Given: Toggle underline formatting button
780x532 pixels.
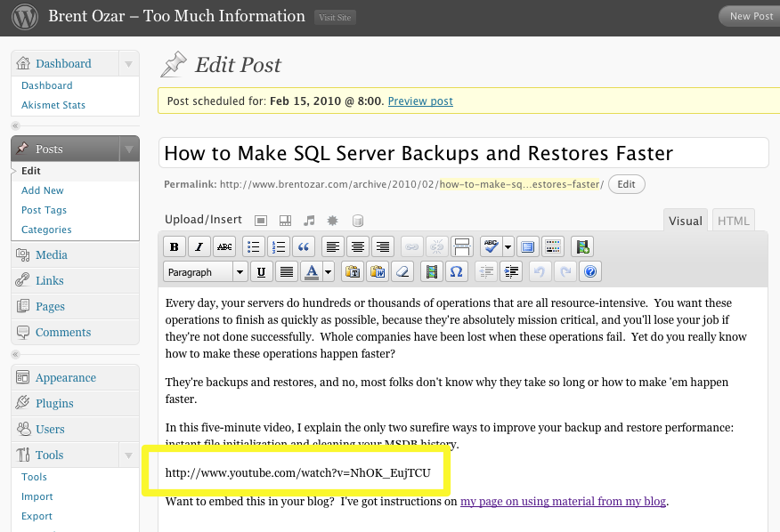Looking at the screenshot, I should pyautogui.click(x=261, y=272).
